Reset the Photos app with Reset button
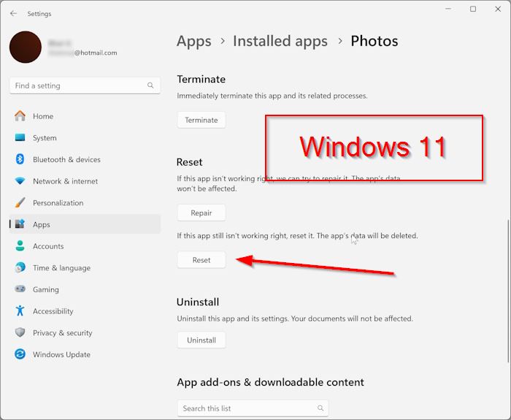Screen dimensions: 511x420 tap(201, 260)
